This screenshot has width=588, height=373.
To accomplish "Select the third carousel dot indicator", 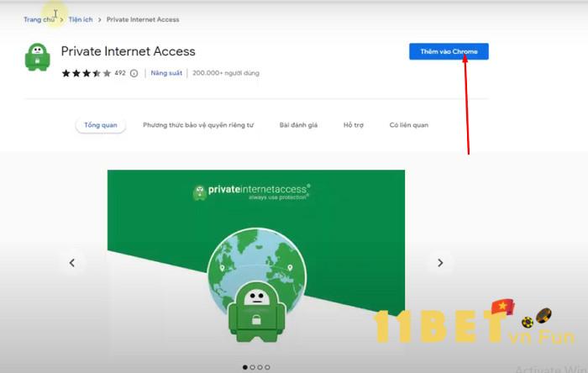I will point(260,367).
